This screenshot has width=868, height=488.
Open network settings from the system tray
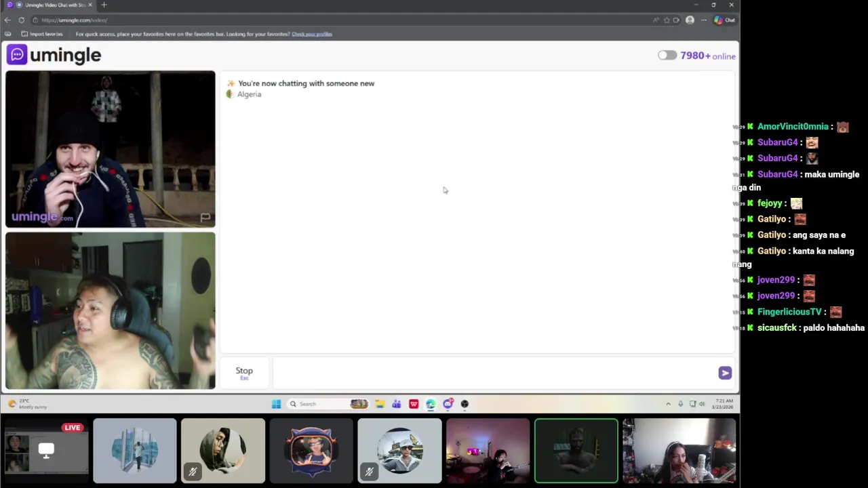tap(692, 404)
